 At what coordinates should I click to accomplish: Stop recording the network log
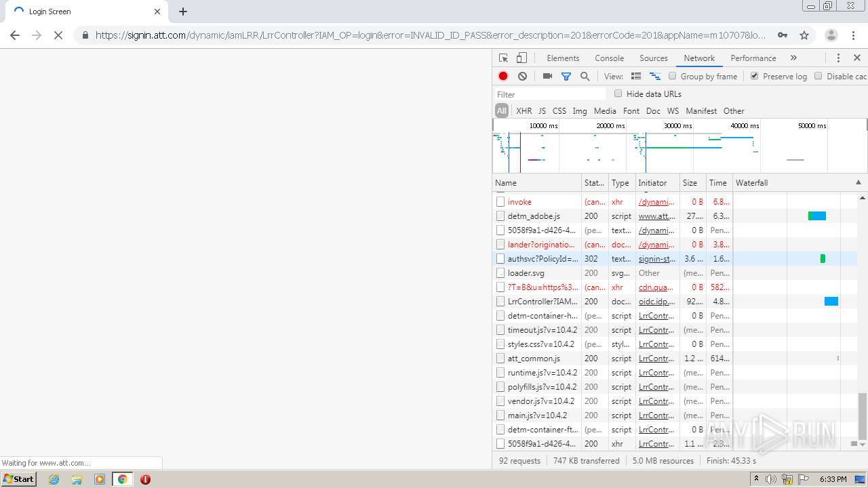[x=503, y=77]
